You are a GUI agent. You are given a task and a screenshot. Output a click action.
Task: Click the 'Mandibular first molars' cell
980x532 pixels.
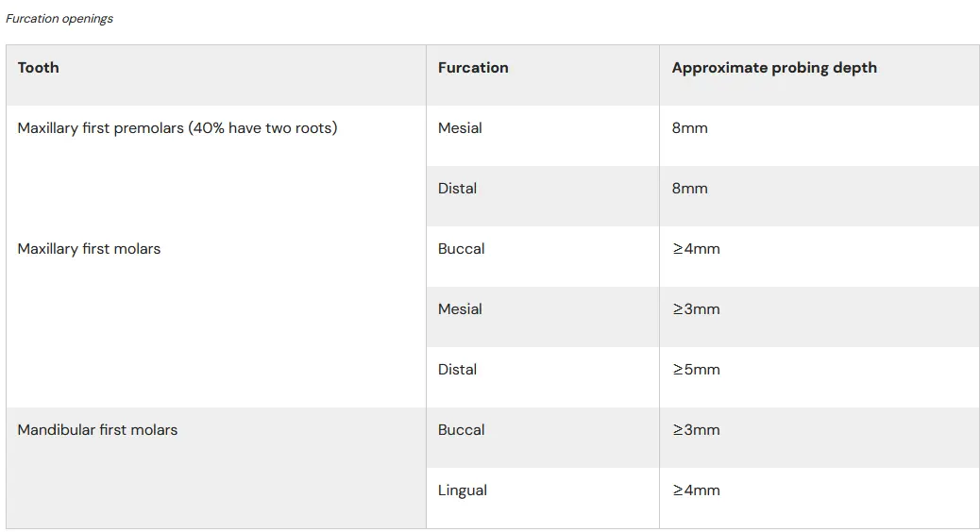(216, 468)
